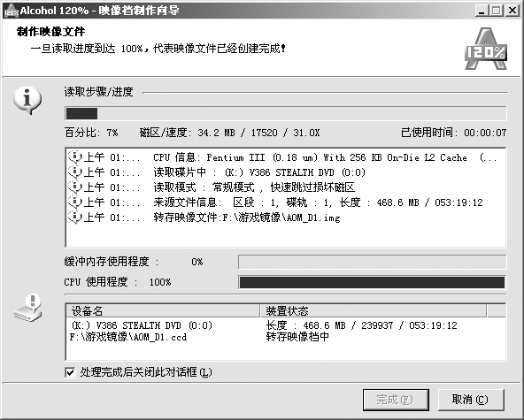Minimize the Alcohol 120% wizard window
Viewport: 524px width, 420px height.
click(x=482, y=11)
